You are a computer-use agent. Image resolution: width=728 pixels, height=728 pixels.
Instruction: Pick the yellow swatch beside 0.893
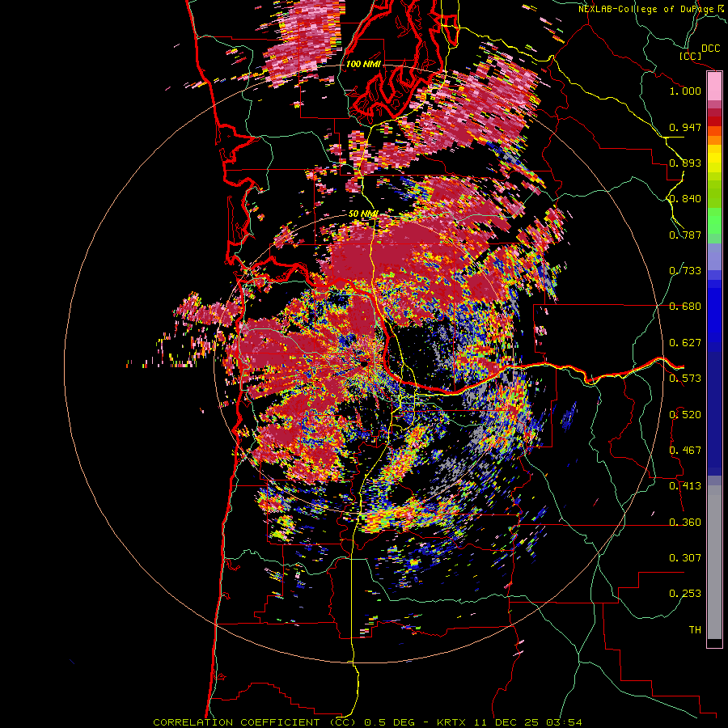click(714, 159)
